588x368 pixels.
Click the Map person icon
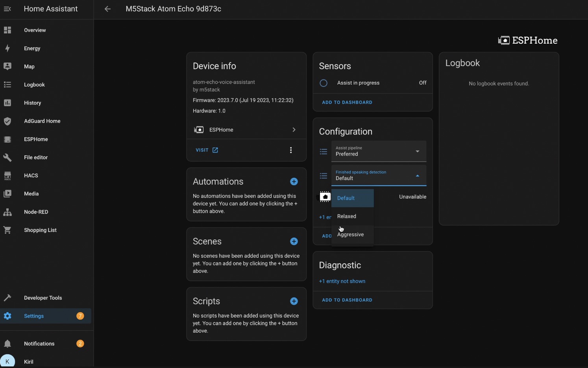click(7, 66)
